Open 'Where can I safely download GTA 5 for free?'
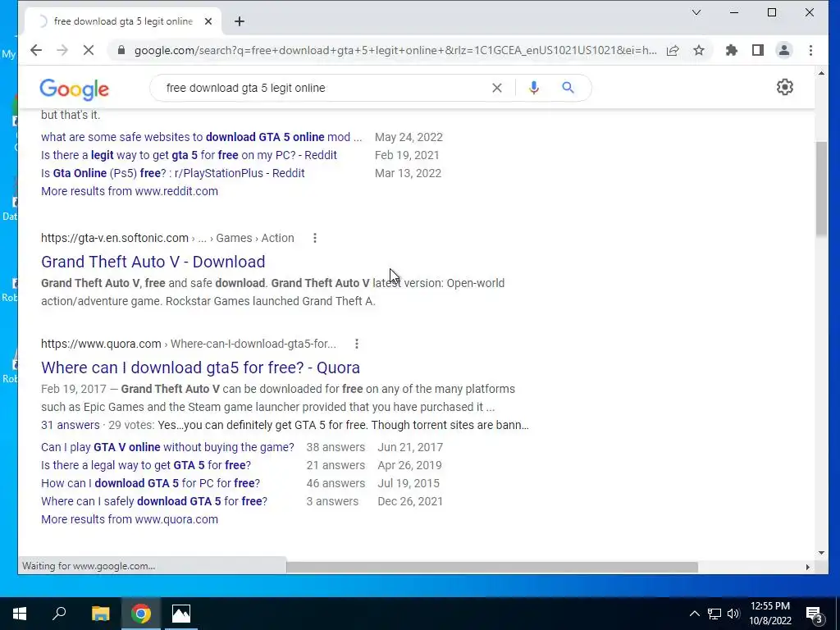The height and width of the screenshot is (630, 840). coord(154,501)
